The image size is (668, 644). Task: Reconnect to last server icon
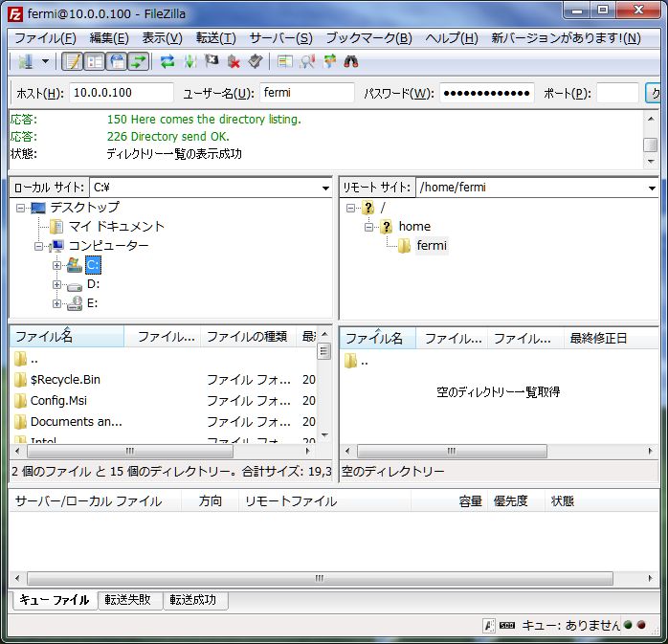pos(256,62)
